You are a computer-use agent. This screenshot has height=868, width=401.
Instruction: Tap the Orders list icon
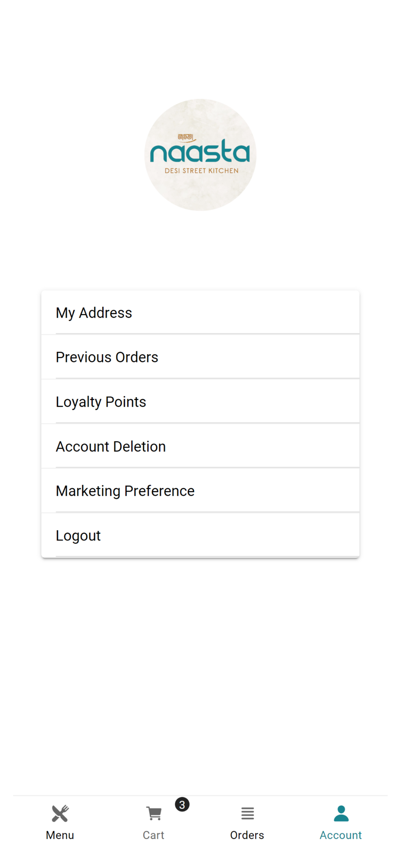point(247,813)
